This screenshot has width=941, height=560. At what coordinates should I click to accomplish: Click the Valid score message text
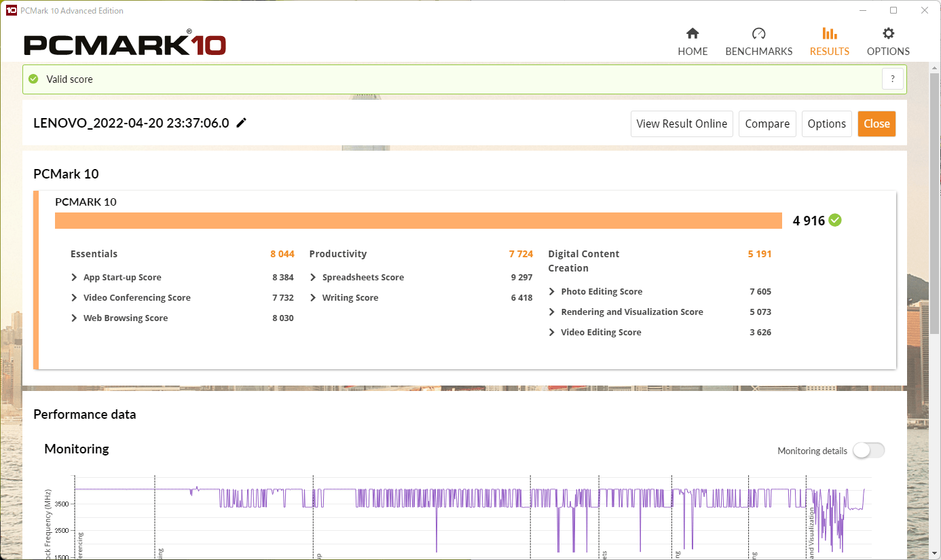[x=69, y=79]
